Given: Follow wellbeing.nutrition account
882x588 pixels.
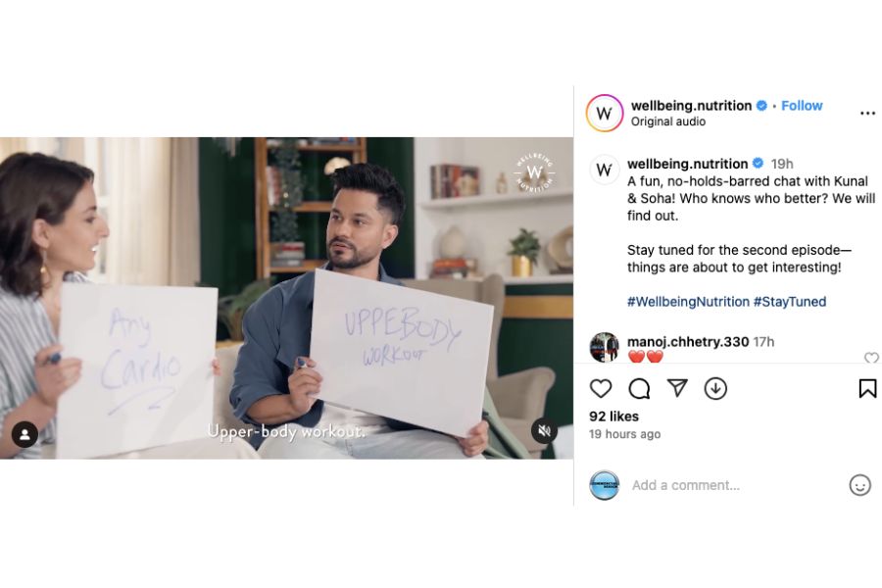Looking at the screenshot, I should point(802,106).
